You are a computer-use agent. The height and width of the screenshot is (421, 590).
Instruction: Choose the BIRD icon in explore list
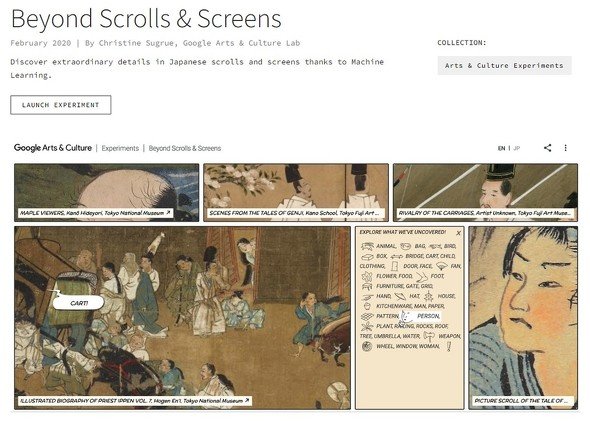435,246
